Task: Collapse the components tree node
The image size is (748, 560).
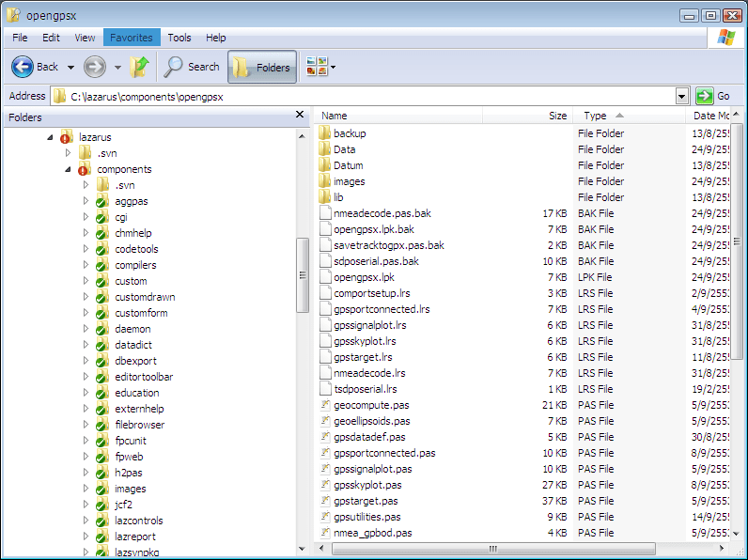Action: [68, 169]
